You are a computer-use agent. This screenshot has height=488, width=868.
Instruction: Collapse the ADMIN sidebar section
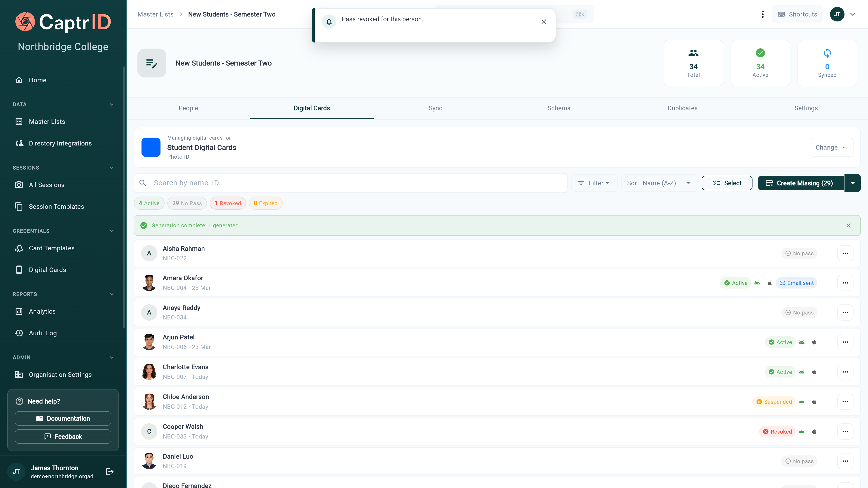(x=111, y=358)
